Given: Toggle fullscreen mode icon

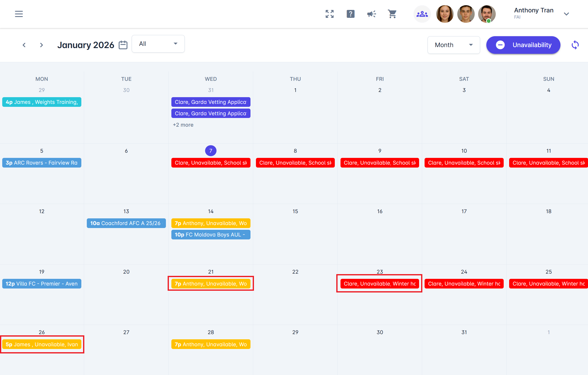Looking at the screenshot, I should (330, 14).
